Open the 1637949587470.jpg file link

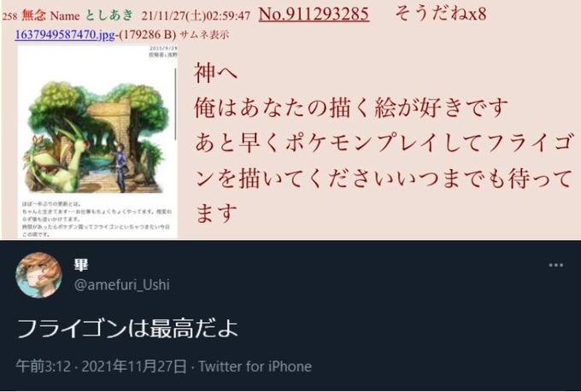[x=65, y=35]
